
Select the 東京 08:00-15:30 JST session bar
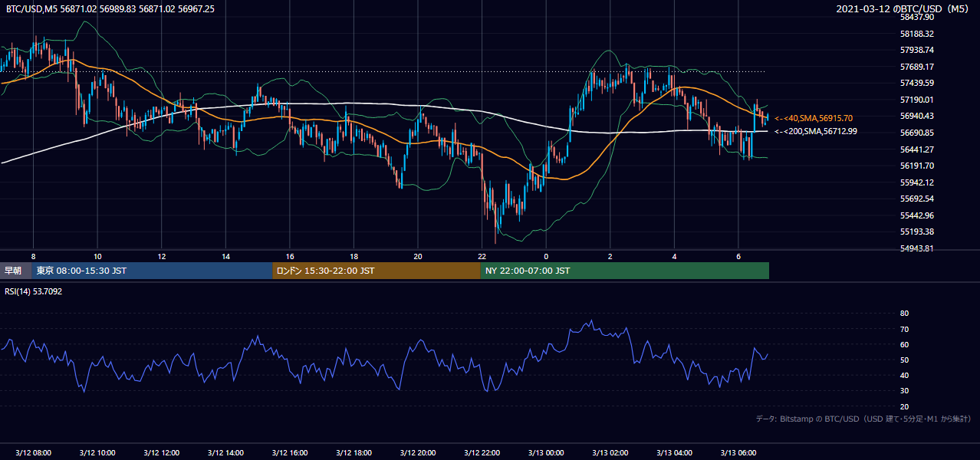coord(152,271)
